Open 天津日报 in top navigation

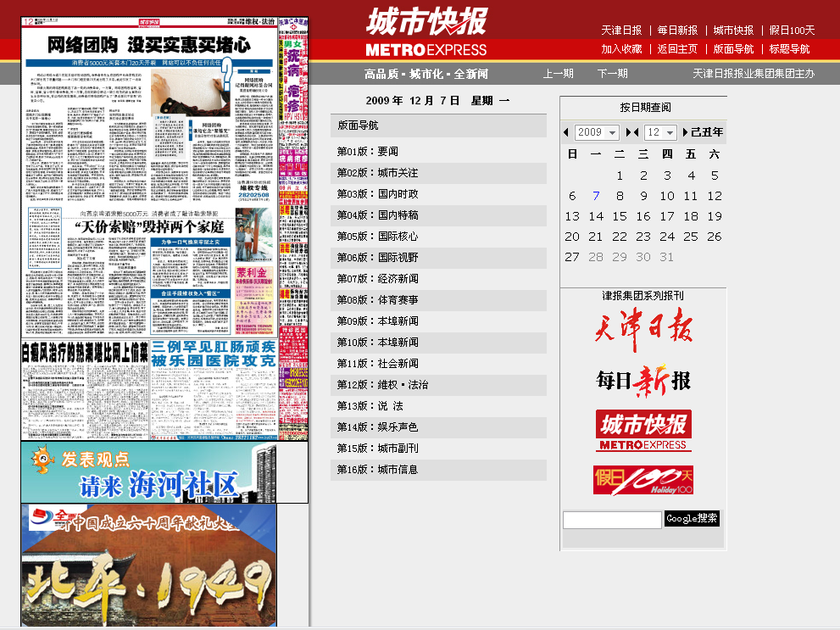[621, 31]
